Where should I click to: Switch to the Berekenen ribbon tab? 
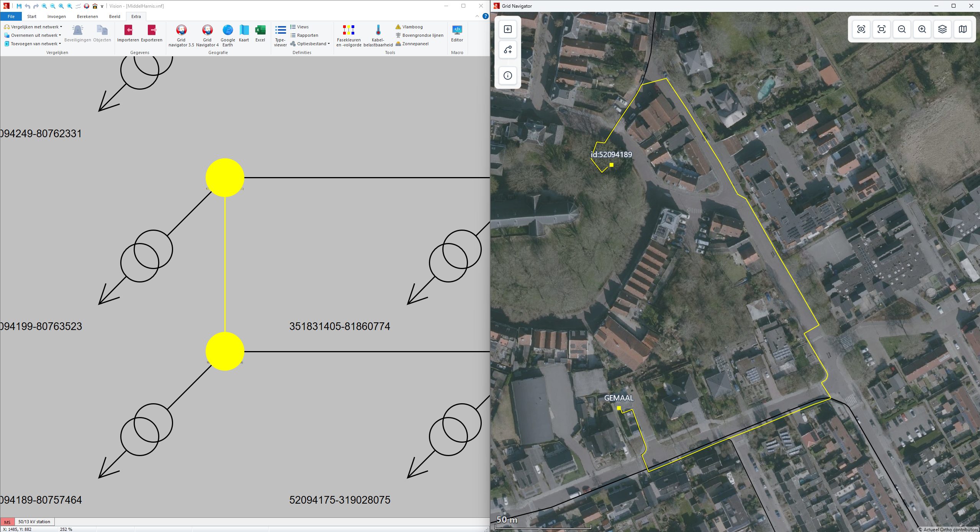point(87,16)
